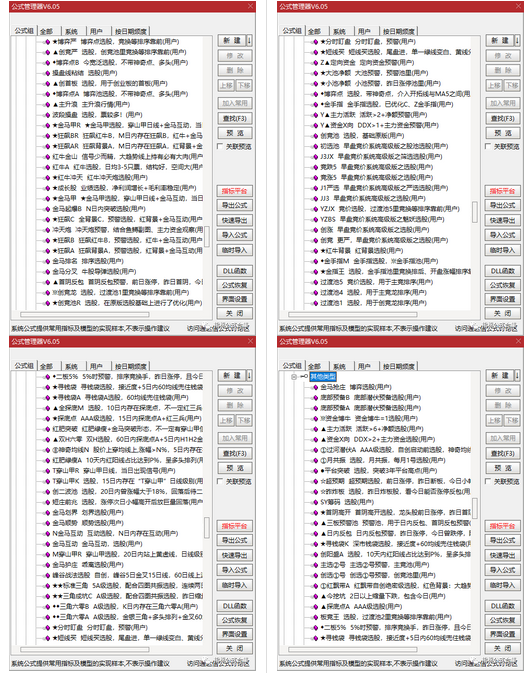Click the diamond icon beside ★红牛背景 row
Viewport: 528px width, 673px height.
pos(316,251)
